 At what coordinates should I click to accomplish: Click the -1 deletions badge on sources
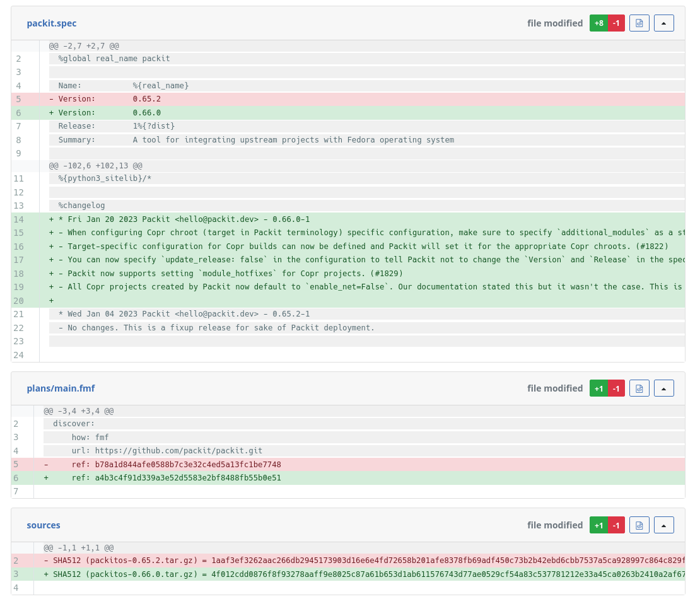[616, 525]
